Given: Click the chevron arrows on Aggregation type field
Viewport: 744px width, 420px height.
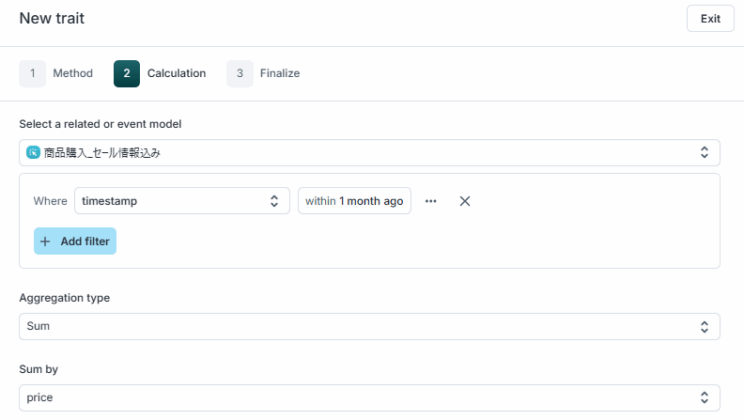Looking at the screenshot, I should (x=704, y=327).
